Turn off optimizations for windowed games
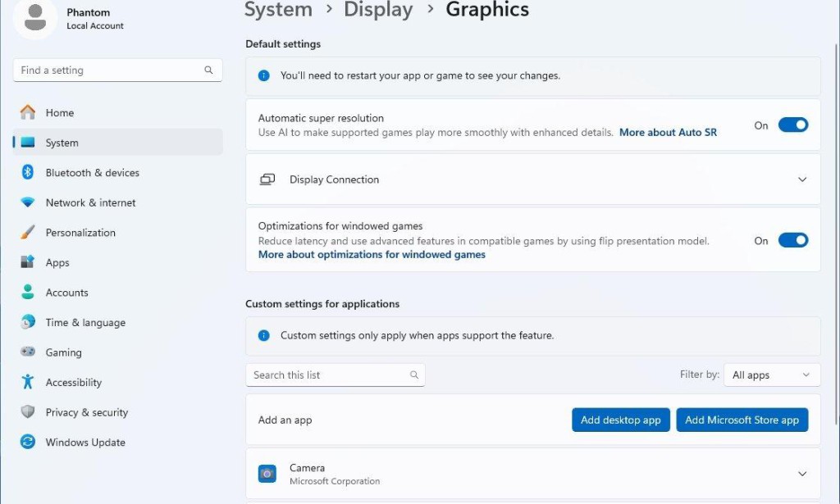 [x=792, y=240]
